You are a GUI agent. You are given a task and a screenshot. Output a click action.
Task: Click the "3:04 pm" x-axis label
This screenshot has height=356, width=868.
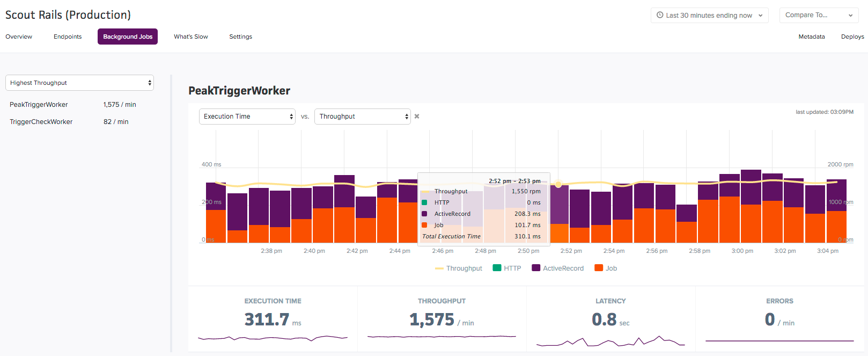(x=828, y=251)
